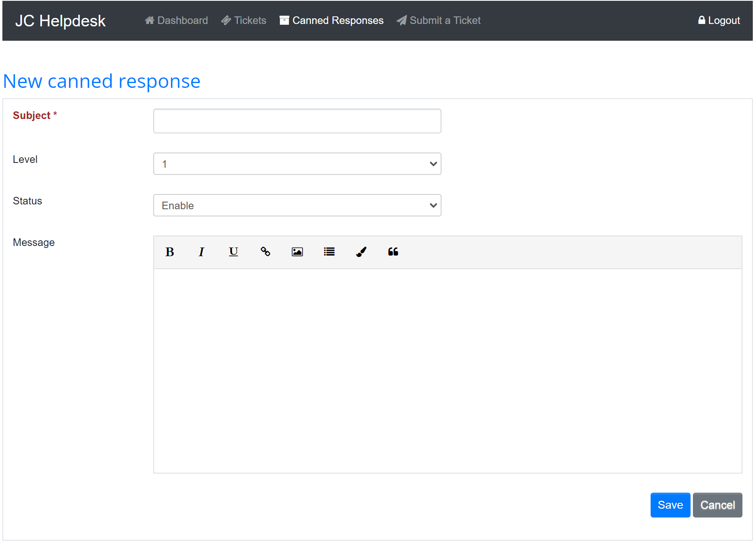Insert a blockquote using quote icon
Image resolution: width=756 pixels, height=549 pixels.
point(393,252)
